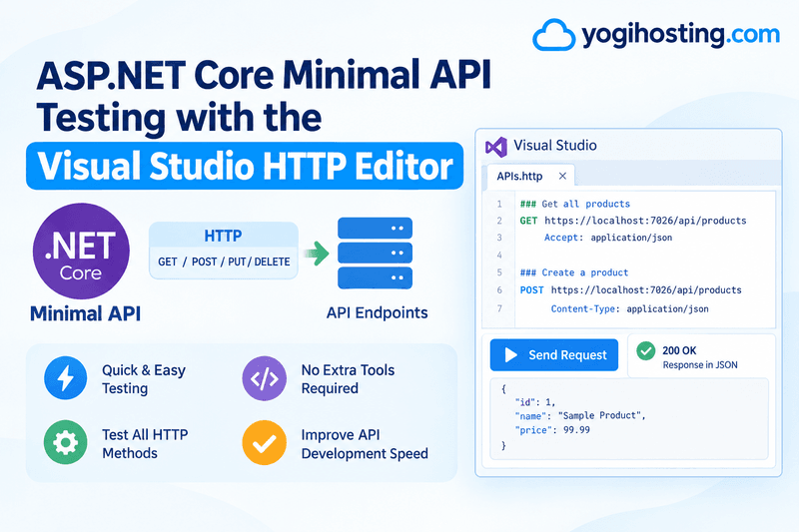Click the Visual Studio logo icon

pyautogui.click(x=495, y=147)
